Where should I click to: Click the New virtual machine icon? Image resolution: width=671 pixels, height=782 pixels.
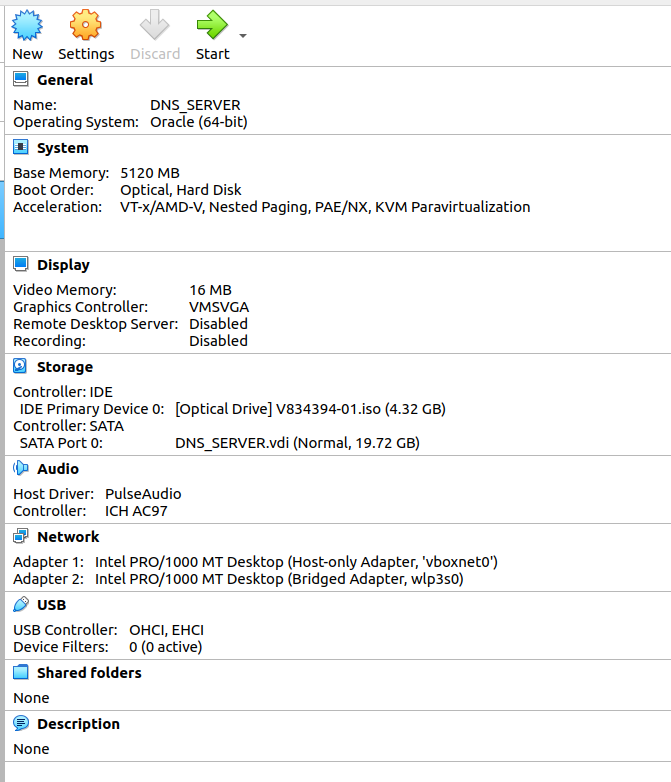coord(27,25)
